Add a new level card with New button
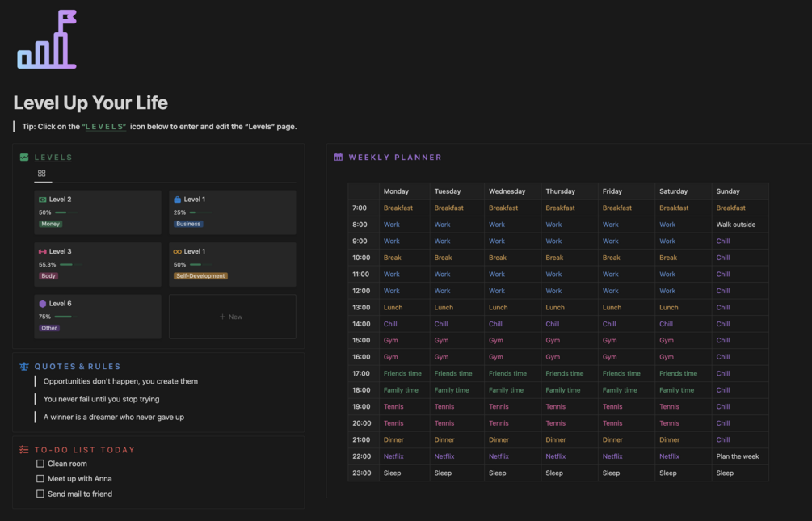Screen dimensions: 812x521 click(x=232, y=317)
